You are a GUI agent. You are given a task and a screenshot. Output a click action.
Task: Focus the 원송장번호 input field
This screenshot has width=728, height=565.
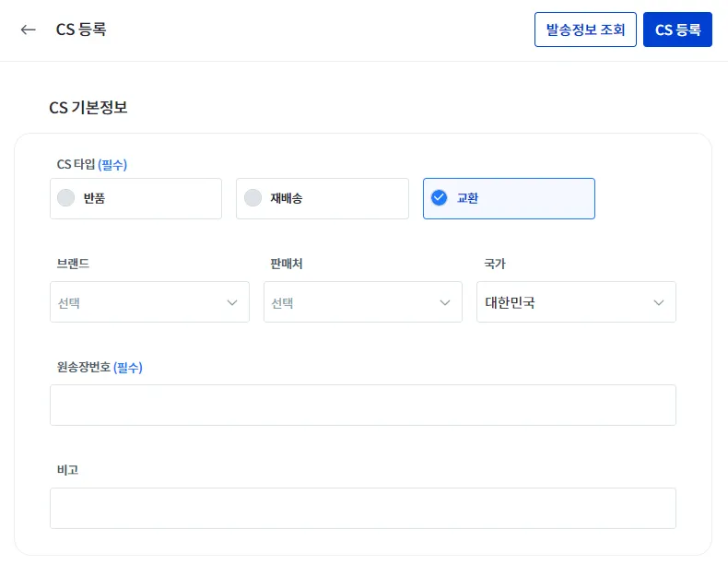tap(362, 405)
